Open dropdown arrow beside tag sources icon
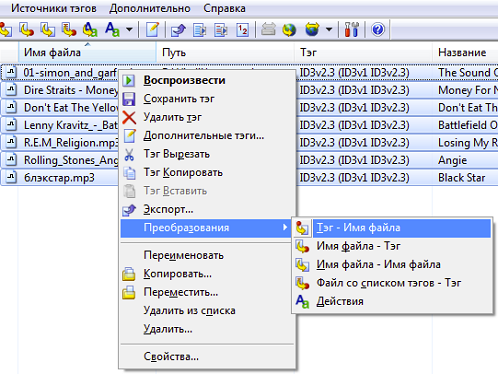Viewport: 499px width, 376px height. click(329, 30)
